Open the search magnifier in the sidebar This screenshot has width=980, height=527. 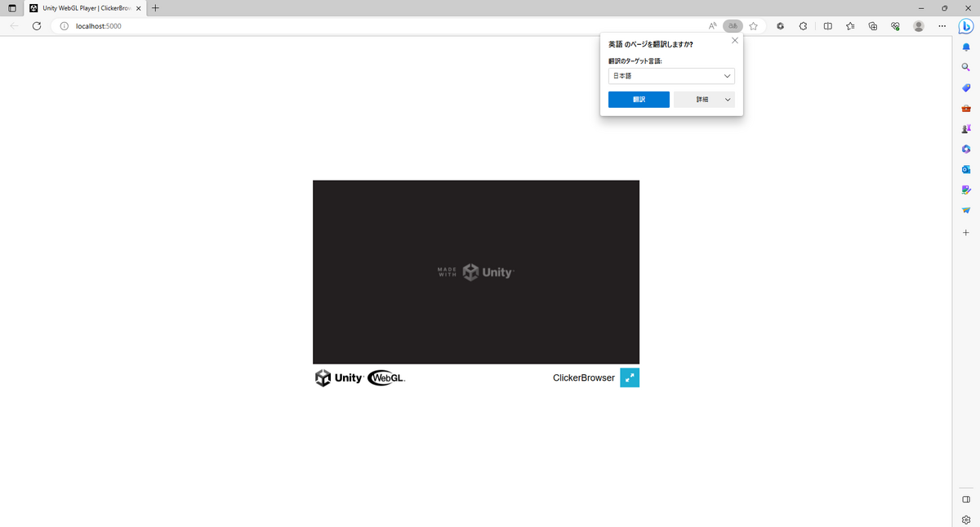[x=965, y=67]
